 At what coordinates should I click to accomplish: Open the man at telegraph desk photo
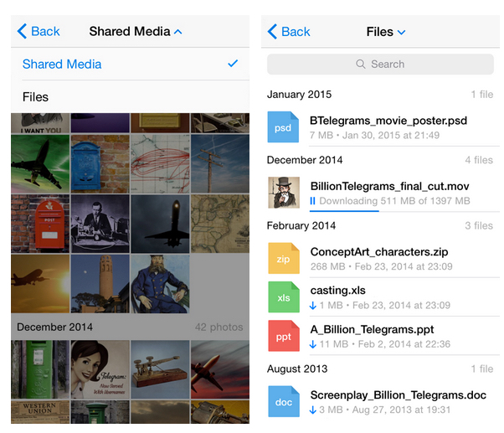100,224
